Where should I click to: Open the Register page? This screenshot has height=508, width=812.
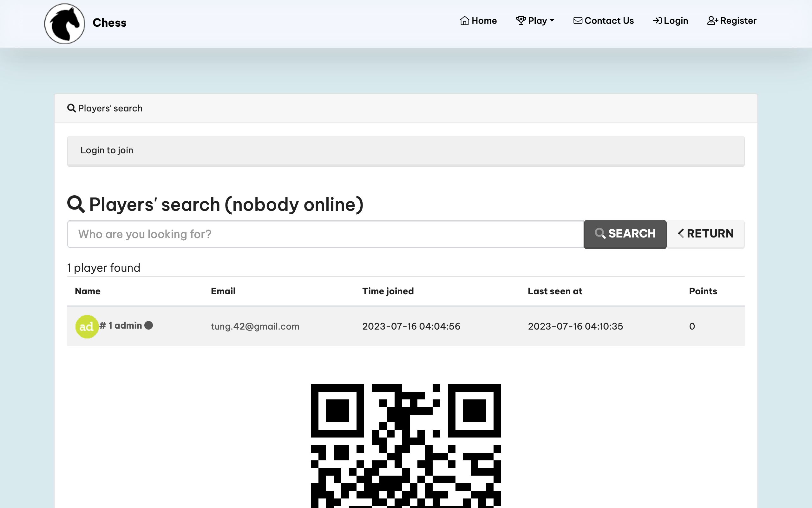(732, 21)
